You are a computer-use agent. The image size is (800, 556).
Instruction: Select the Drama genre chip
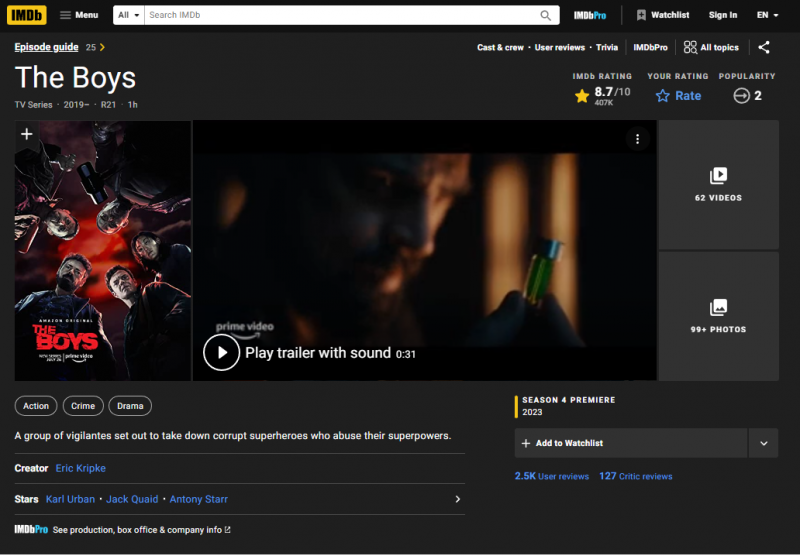pos(130,406)
